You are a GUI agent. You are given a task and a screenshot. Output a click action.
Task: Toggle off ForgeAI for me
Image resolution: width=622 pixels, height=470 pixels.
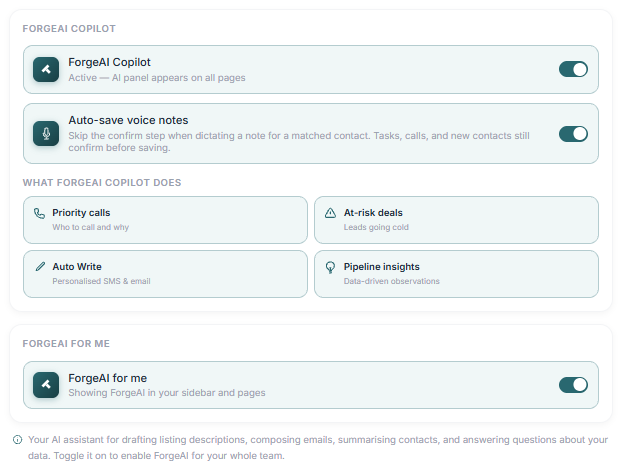point(573,385)
